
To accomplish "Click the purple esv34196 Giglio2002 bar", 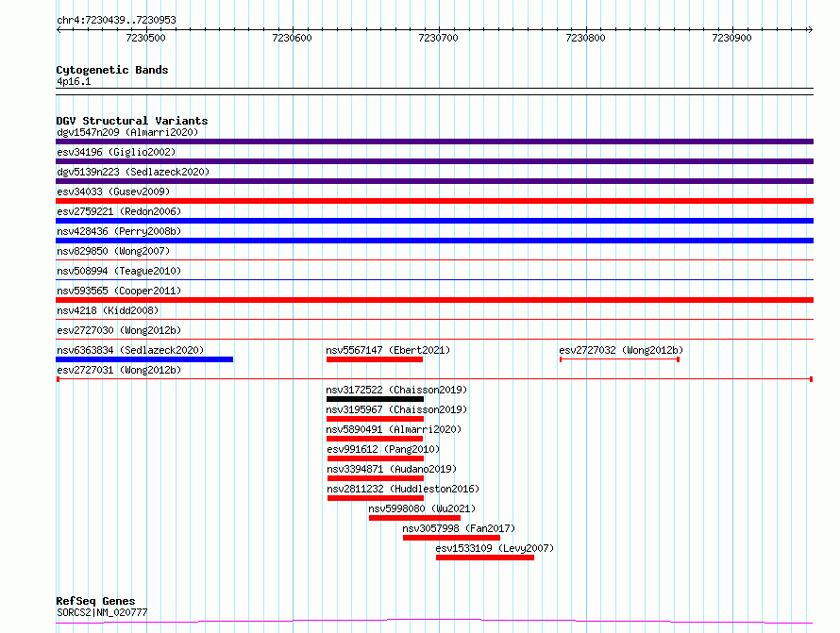I will pos(434,161).
